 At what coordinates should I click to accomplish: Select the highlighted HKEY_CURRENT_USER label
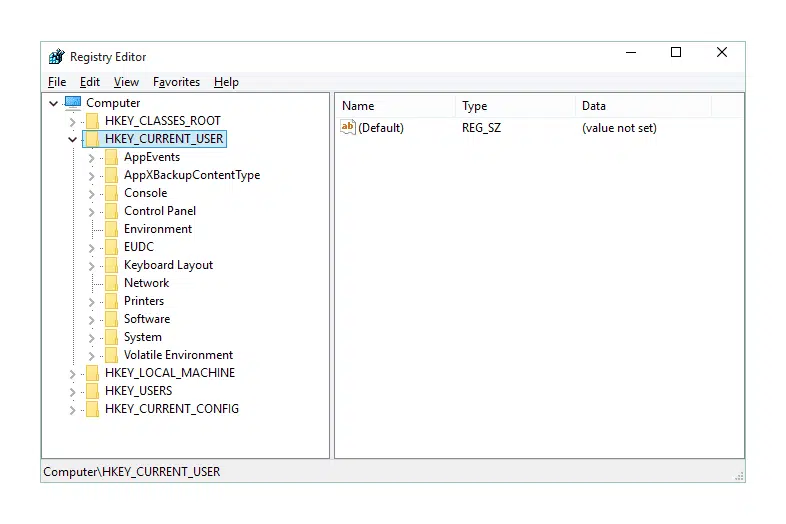pyautogui.click(x=164, y=139)
